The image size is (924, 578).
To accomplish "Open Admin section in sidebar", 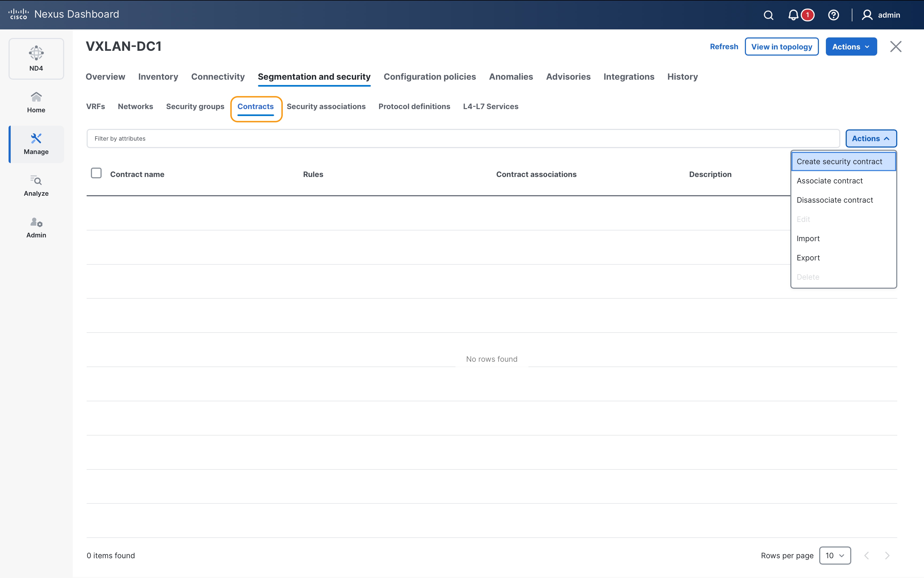I will click(36, 228).
